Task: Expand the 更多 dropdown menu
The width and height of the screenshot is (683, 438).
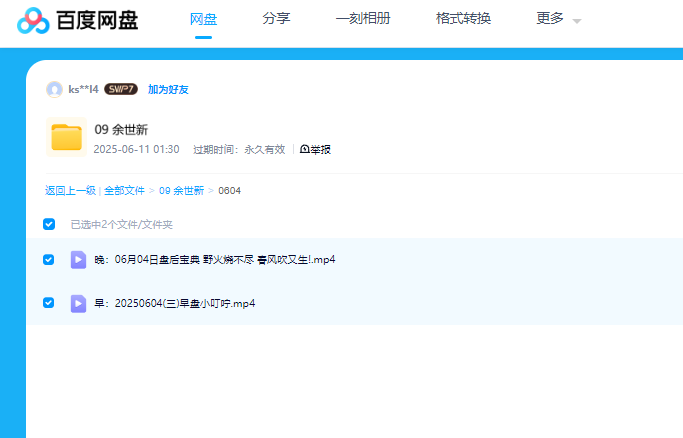Action: [x=558, y=19]
